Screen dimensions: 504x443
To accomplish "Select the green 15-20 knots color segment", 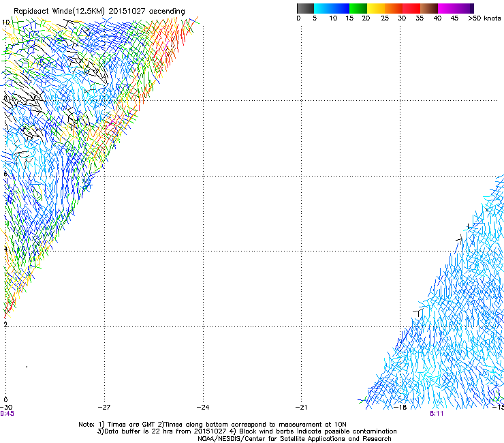I will (x=358, y=8).
